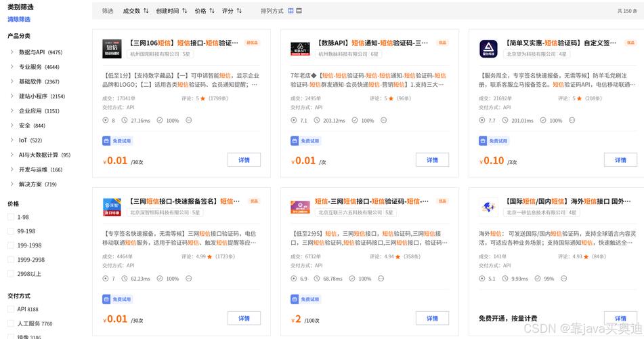Screen dimensions: 644x339
Task: Expand the 数据与API category
Action: pos(12,52)
